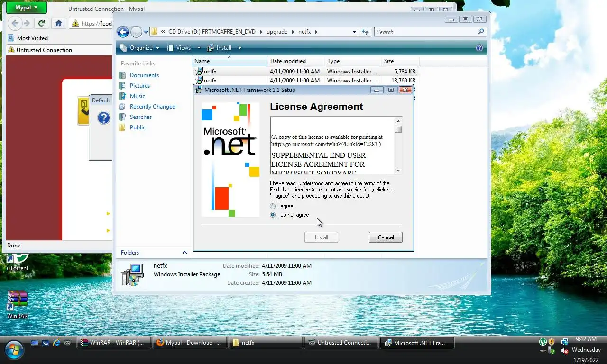Open the WinRAR desktop shortcut
The image size is (607, 364).
point(18,304)
